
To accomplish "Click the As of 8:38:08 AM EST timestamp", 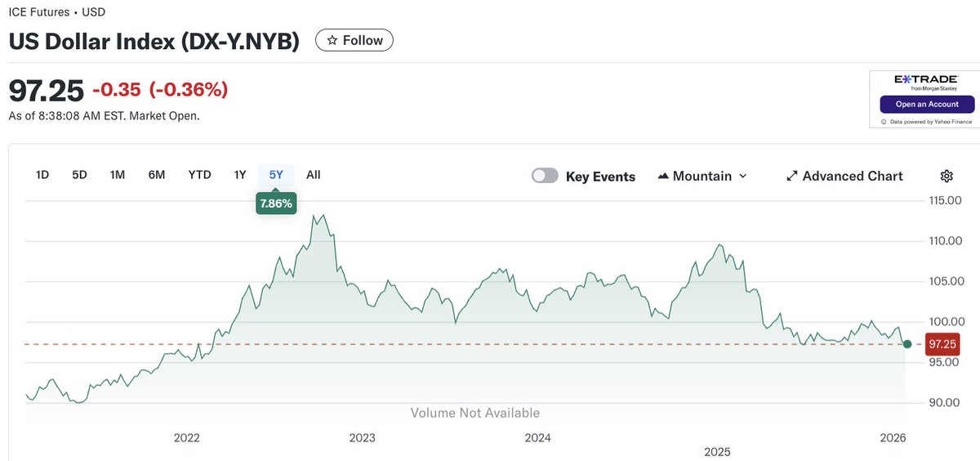I will (x=104, y=116).
